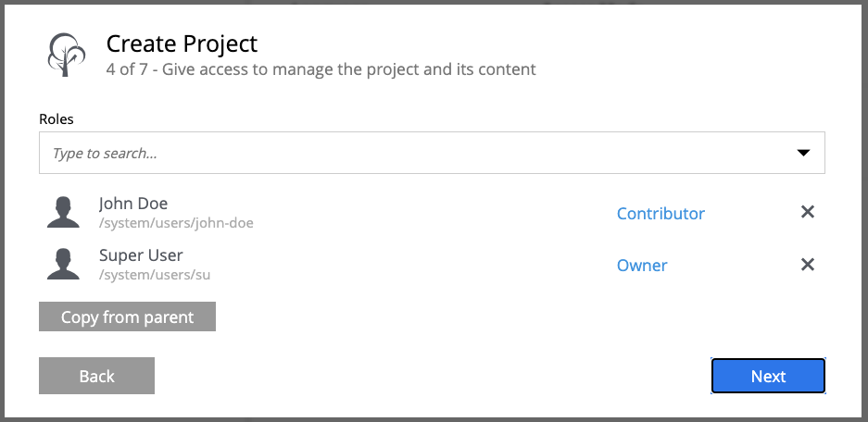This screenshot has height=422, width=868.
Task: Focus the Type to search roles field
Action: [x=432, y=153]
